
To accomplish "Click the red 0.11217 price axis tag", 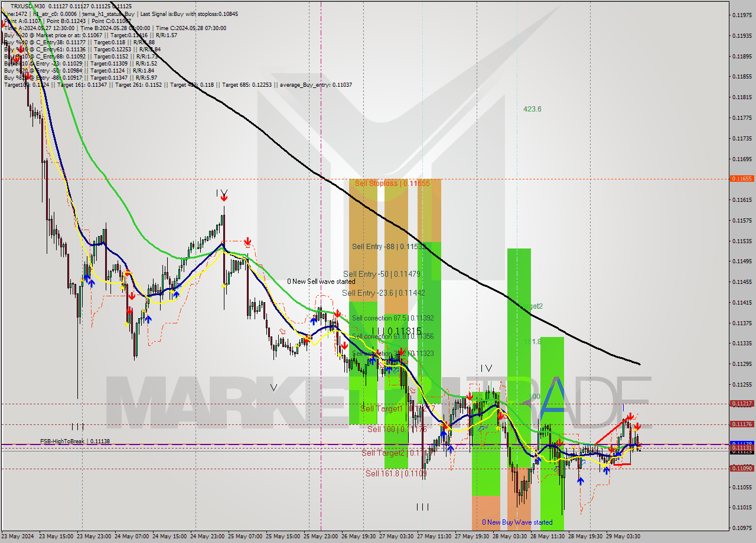I will point(742,404).
